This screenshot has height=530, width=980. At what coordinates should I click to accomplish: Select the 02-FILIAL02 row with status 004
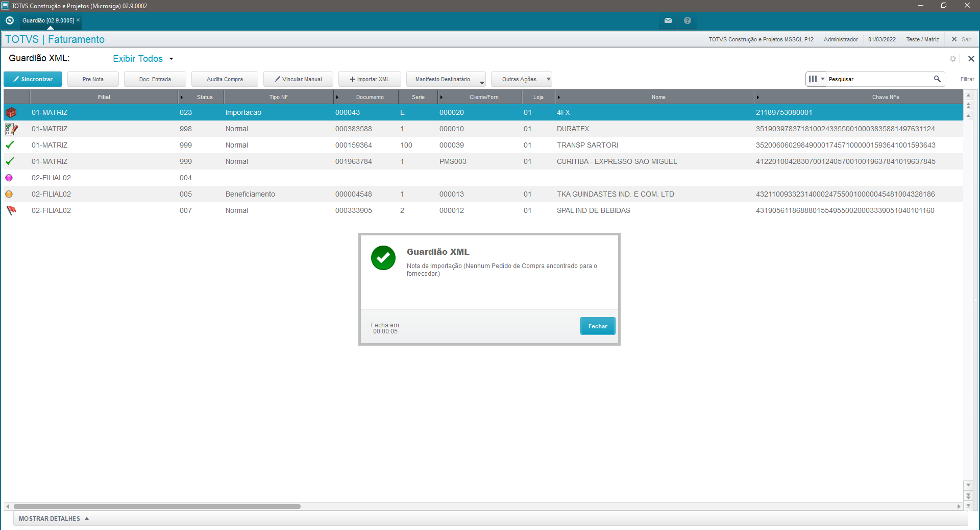pyautogui.click(x=483, y=178)
